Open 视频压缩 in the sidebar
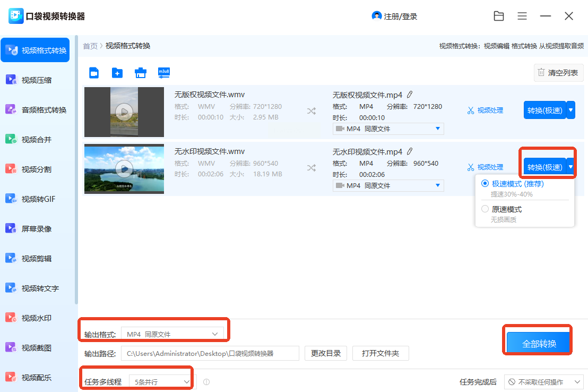This screenshot has width=588, height=392. (36, 80)
